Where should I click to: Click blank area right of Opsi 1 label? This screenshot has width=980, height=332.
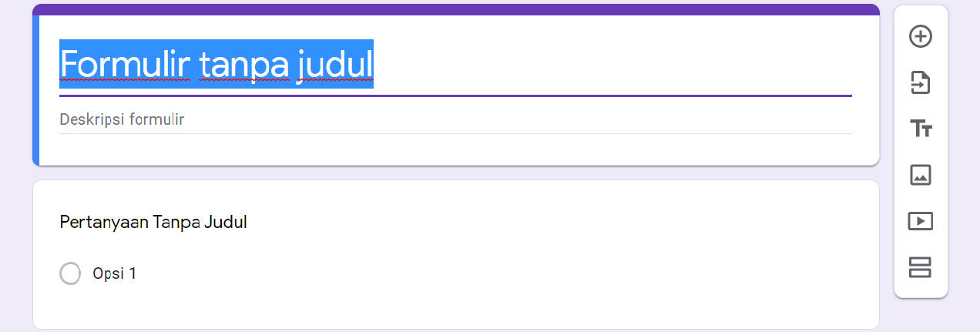(462, 273)
